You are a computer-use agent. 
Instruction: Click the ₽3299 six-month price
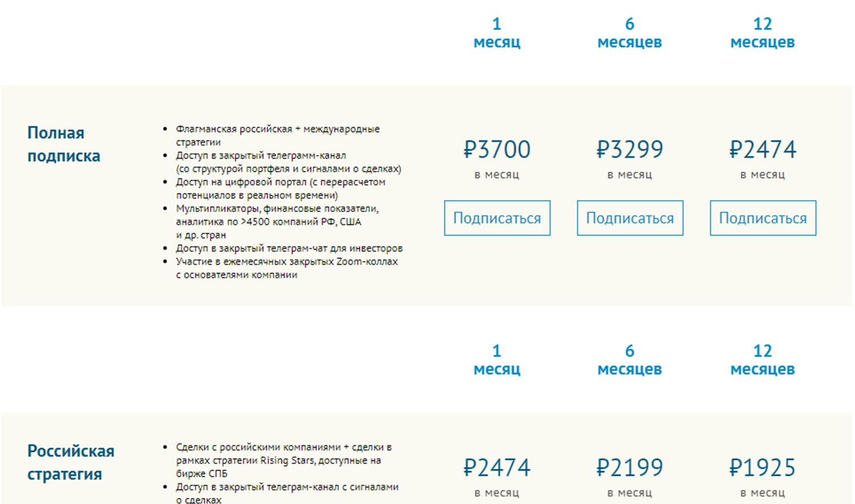tap(629, 150)
